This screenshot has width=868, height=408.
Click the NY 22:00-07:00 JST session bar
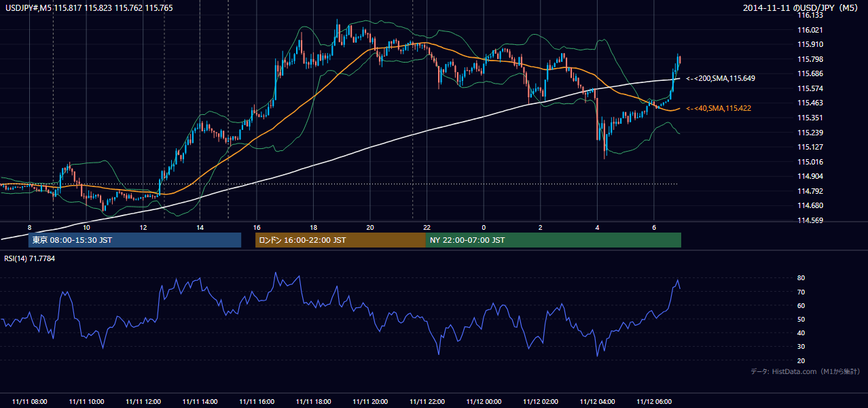[554, 240]
